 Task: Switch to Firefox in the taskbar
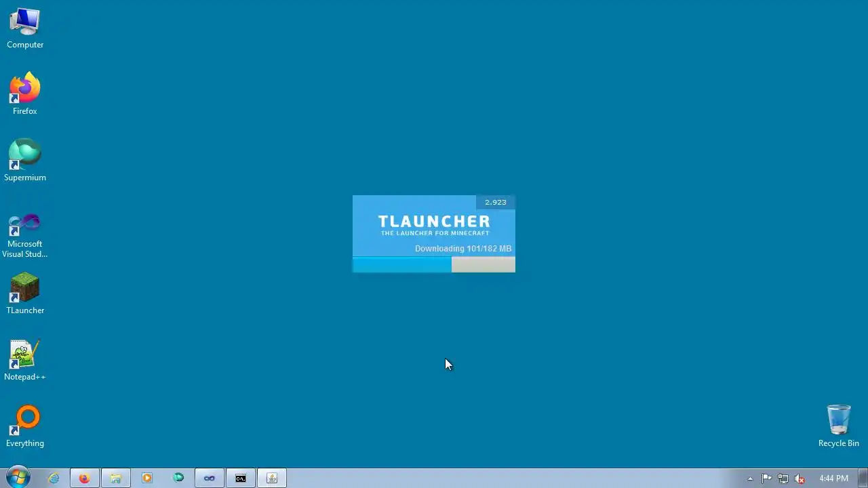click(x=84, y=479)
